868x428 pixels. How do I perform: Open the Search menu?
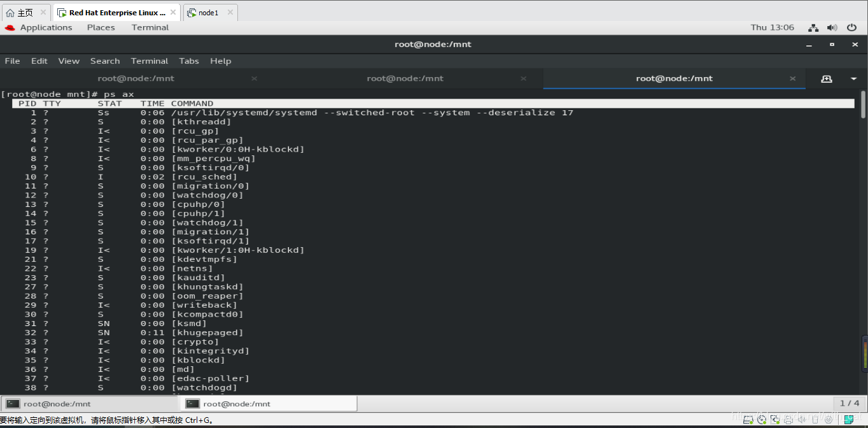105,61
